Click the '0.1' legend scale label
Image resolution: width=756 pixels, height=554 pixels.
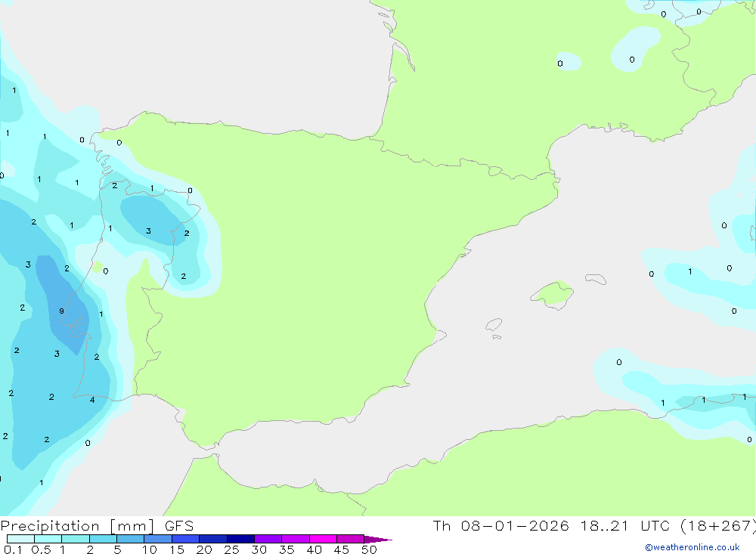pyautogui.click(x=13, y=549)
